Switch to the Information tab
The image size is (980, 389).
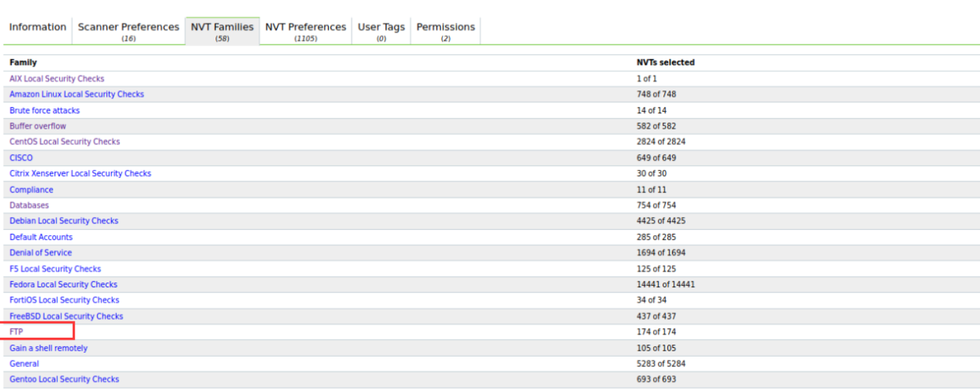pos(38,28)
